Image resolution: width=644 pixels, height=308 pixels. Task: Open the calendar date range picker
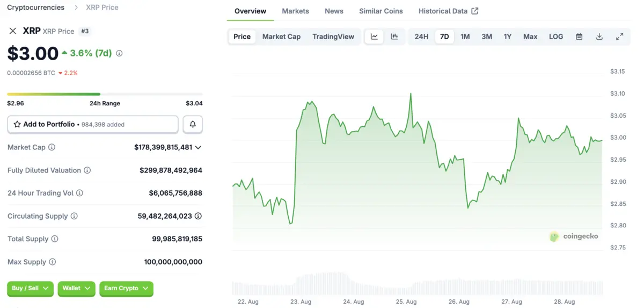click(x=579, y=37)
